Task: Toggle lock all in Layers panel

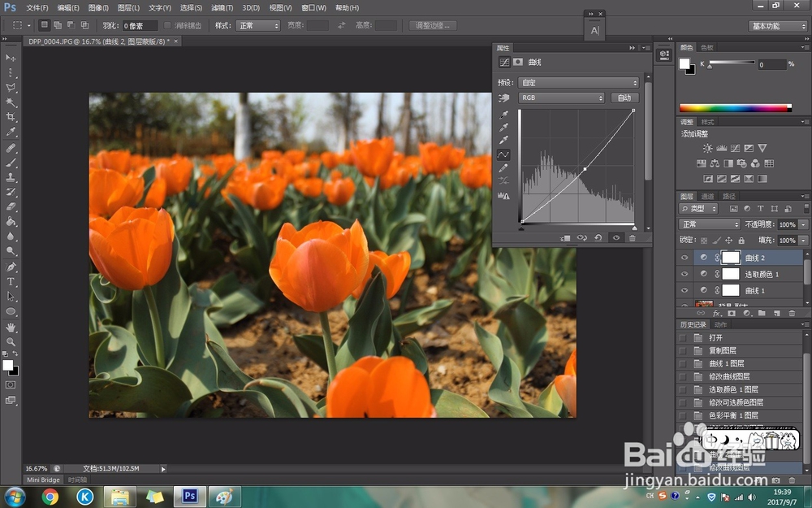Action: (x=741, y=241)
